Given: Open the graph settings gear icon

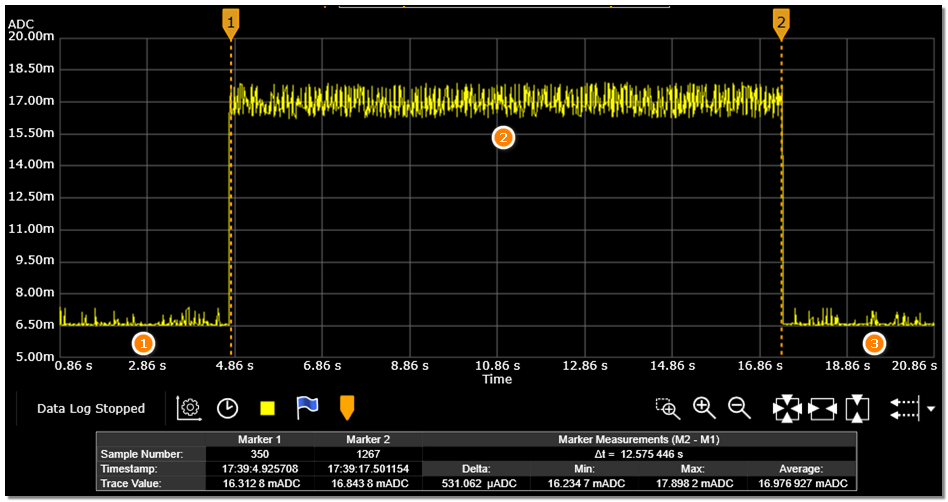Looking at the screenshot, I should coord(188,408).
